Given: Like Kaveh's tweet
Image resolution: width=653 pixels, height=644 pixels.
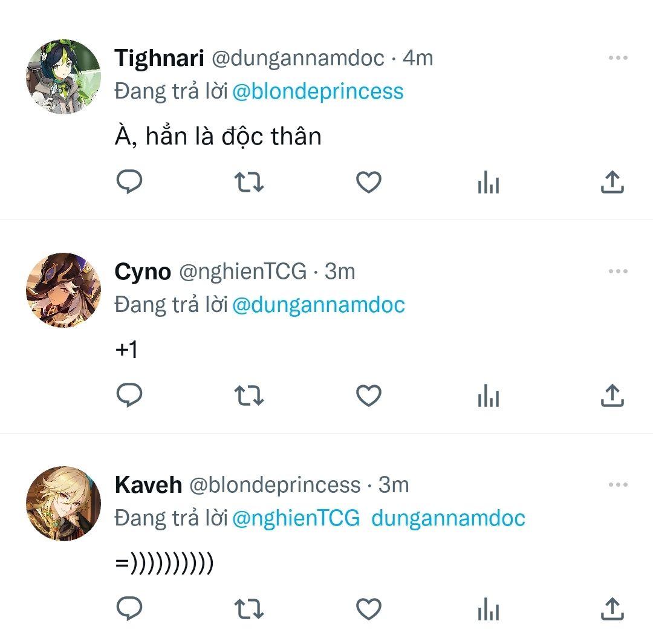Looking at the screenshot, I should click(368, 609).
